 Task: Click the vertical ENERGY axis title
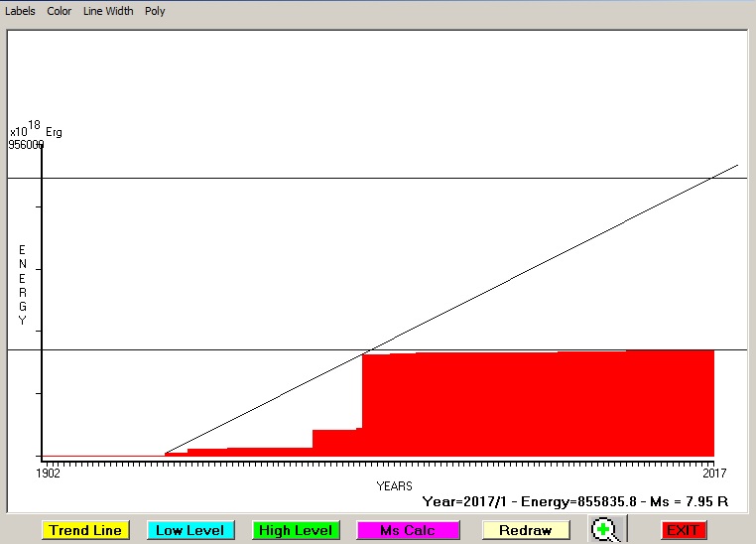click(22, 285)
